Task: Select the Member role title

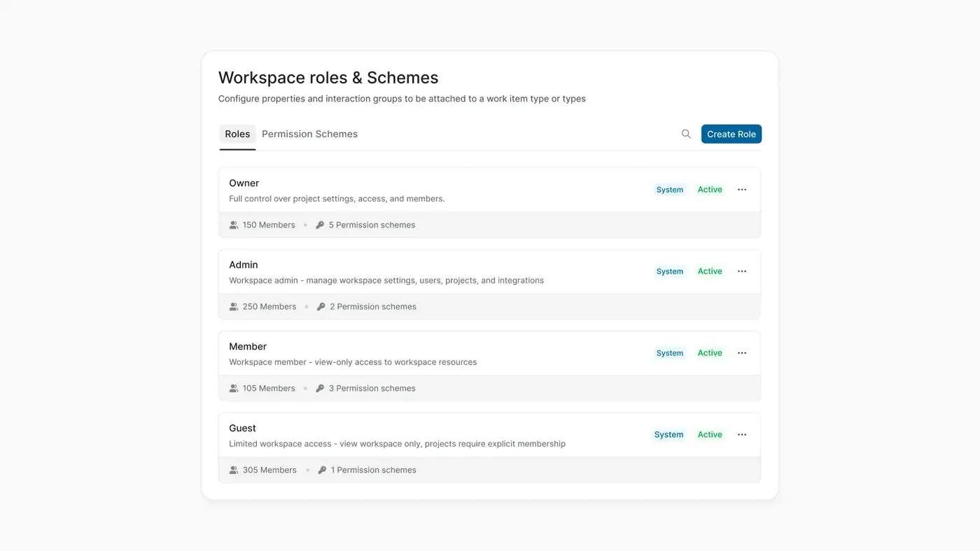Action: 248,347
